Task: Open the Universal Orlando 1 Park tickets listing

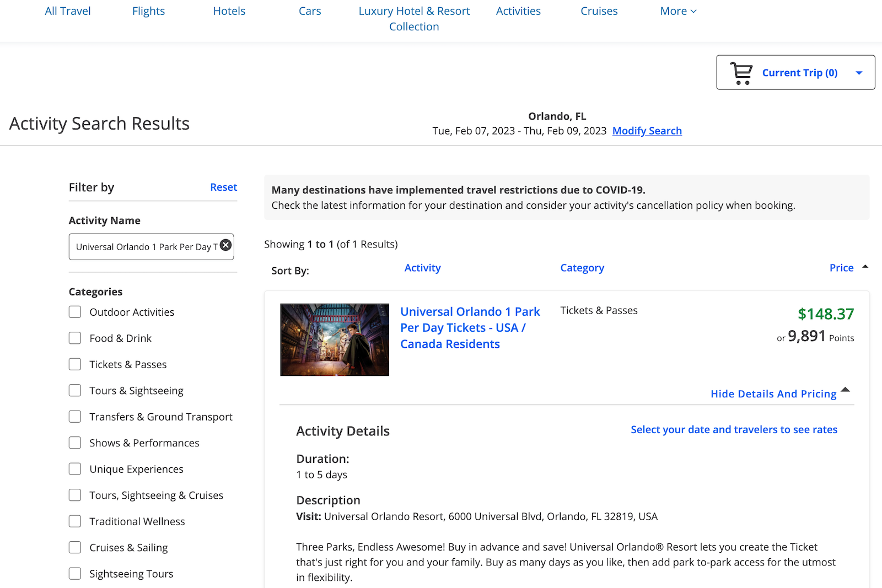Action: point(470,327)
